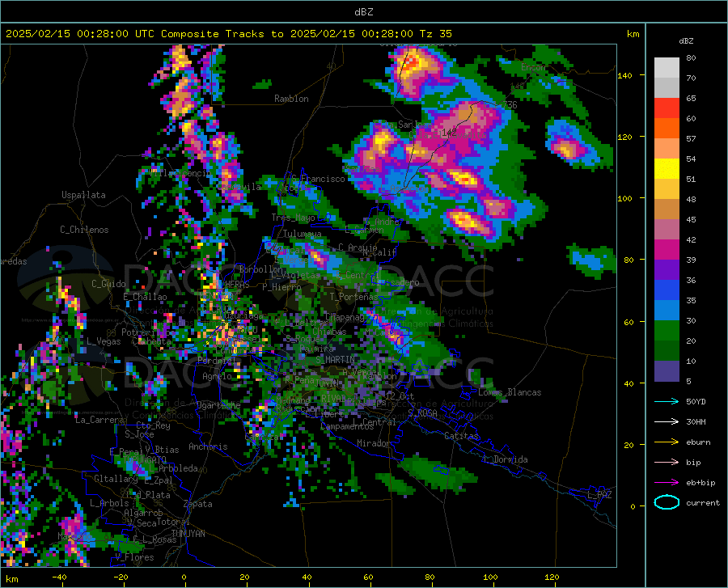Click the 'TUNUYAN' town label on map

188,534
